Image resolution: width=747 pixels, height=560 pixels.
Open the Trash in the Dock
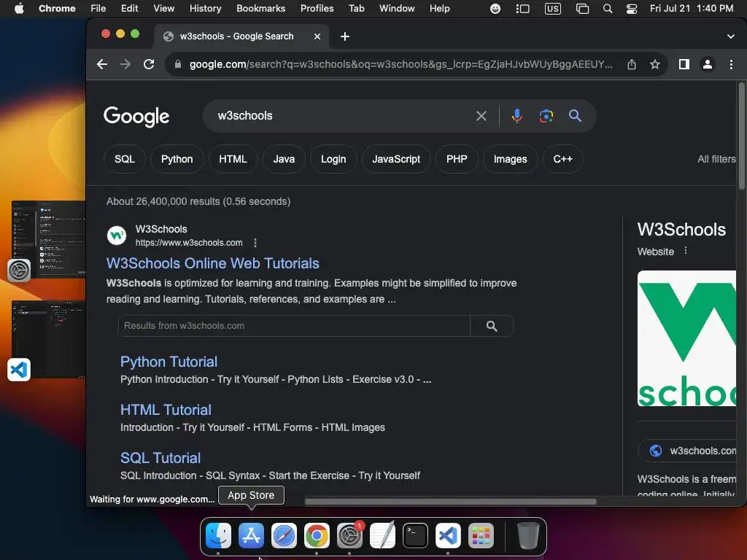528,536
